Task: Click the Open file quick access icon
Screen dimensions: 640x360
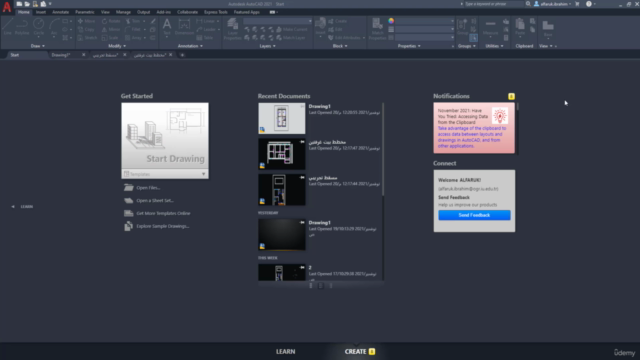Action: (x=27, y=4)
